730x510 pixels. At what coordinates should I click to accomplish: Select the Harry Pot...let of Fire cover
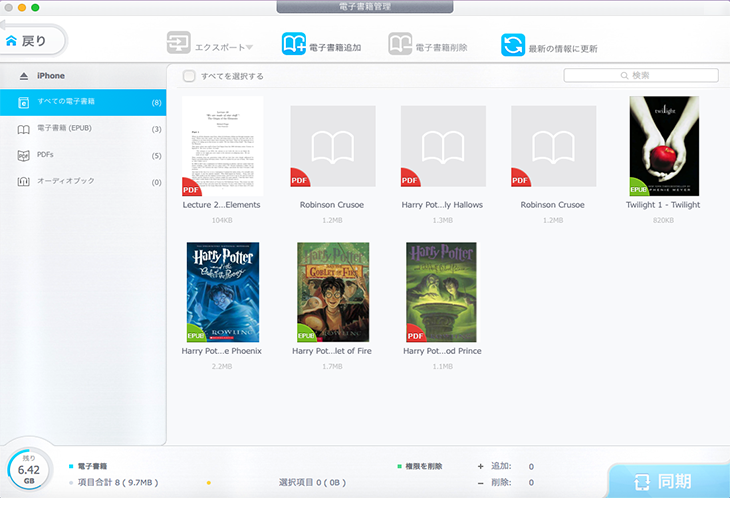[333, 292]
